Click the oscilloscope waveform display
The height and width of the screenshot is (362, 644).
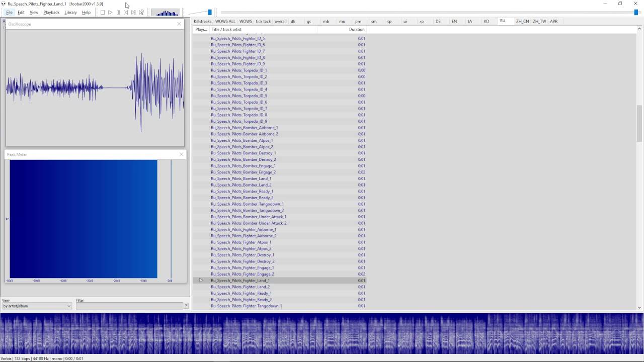click(x=95, y=87)
